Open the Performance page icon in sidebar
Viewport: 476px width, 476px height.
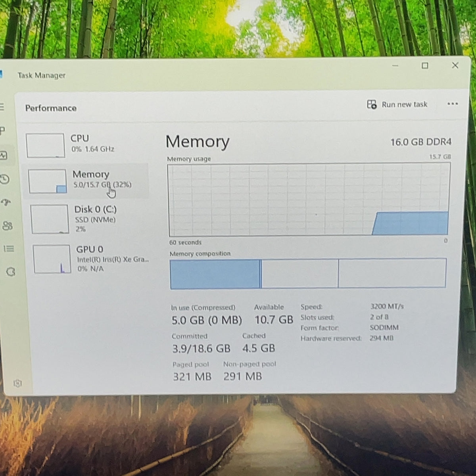point(4,155)
